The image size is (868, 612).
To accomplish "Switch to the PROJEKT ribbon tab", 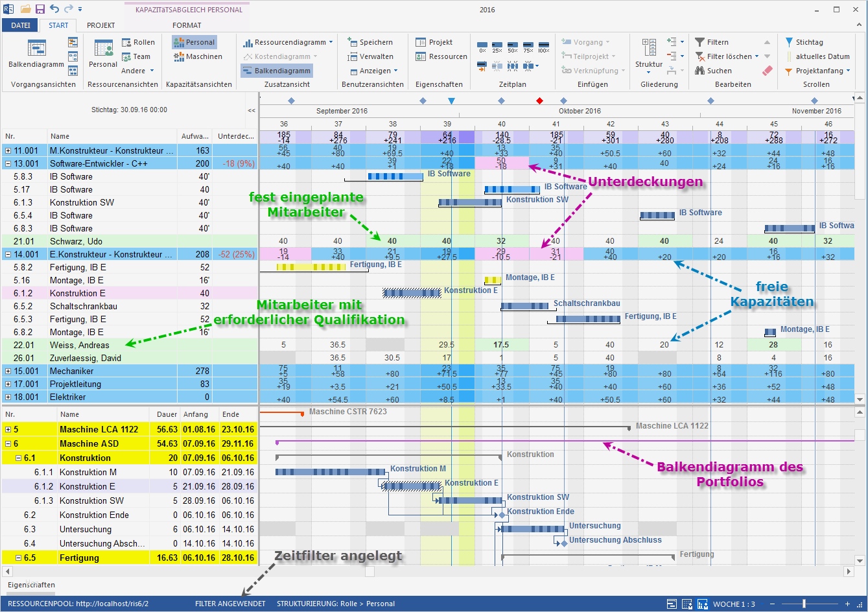I will pos(100,25).
